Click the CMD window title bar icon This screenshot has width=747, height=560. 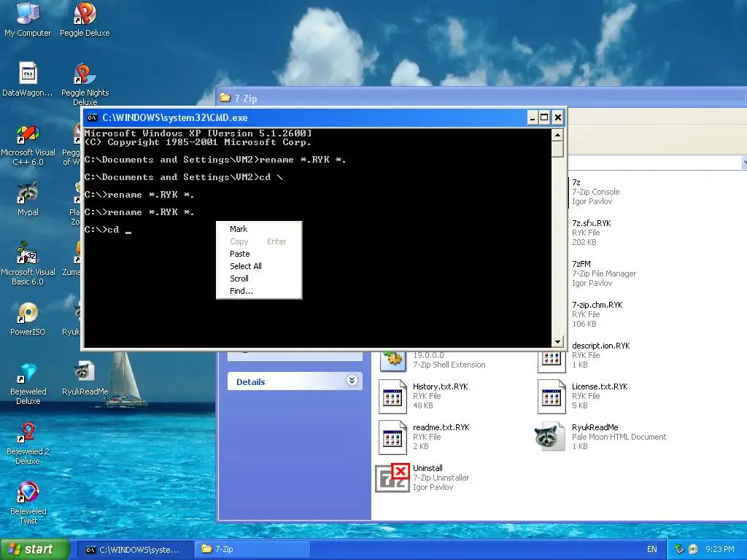93,117
